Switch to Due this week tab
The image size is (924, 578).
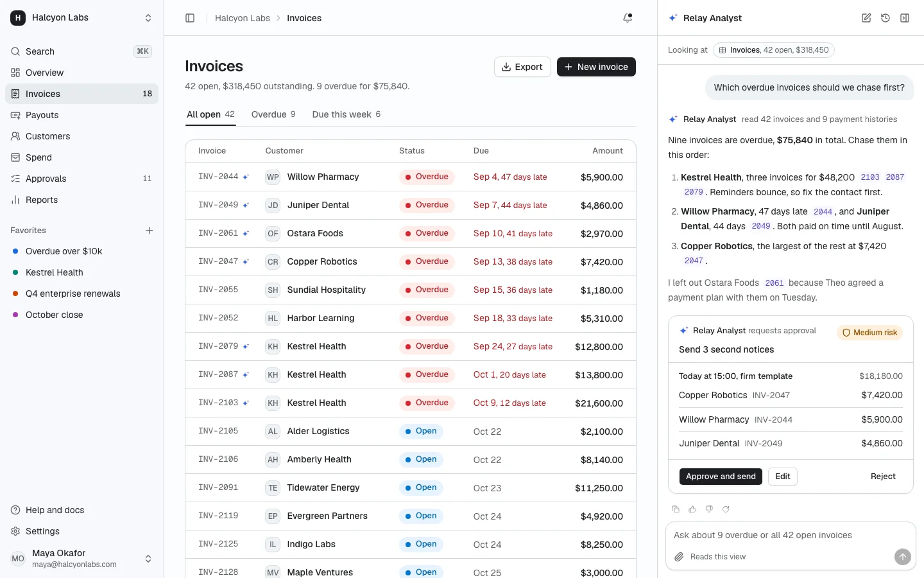[x=346, y=114]
